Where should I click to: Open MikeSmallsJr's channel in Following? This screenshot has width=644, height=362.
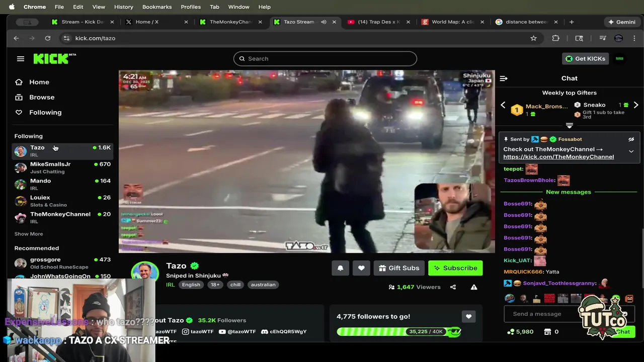click(62, 167)
